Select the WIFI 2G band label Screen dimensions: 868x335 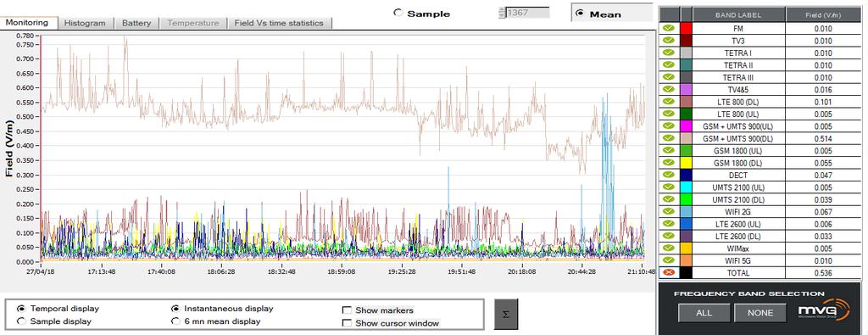[738, 211]
